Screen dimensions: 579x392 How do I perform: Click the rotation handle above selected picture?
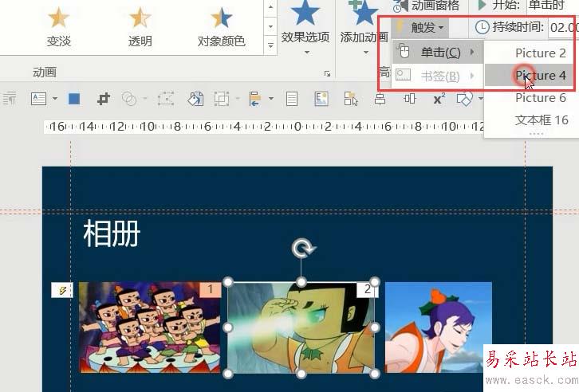pos(303,248)
